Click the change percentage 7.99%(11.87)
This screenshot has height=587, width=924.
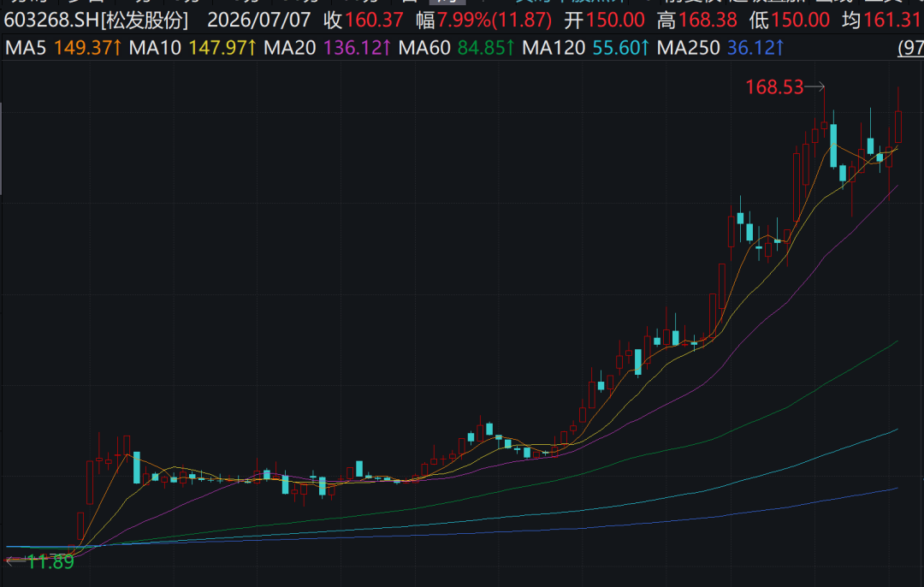pos(495,21)
